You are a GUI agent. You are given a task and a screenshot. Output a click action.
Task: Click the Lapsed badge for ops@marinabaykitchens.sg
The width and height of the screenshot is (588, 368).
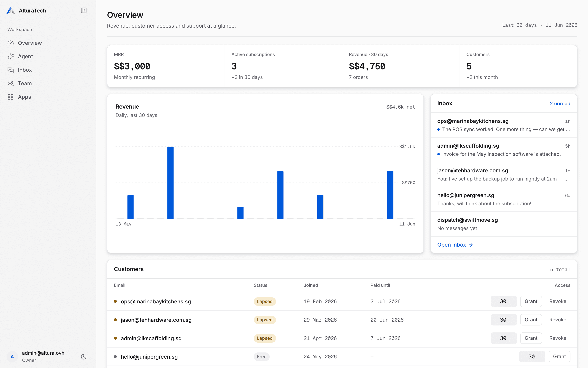pyautogui.click(x=265, y=301)
